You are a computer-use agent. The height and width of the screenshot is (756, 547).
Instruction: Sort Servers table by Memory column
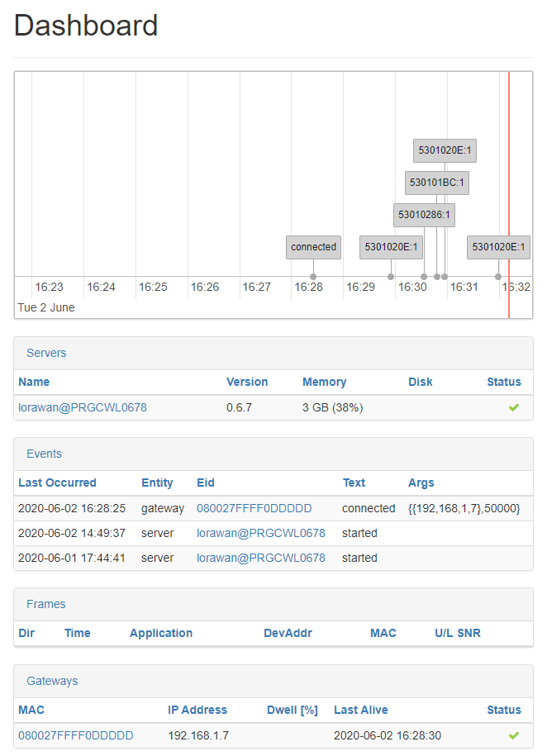pyautogui.click(x=324, y=383)
